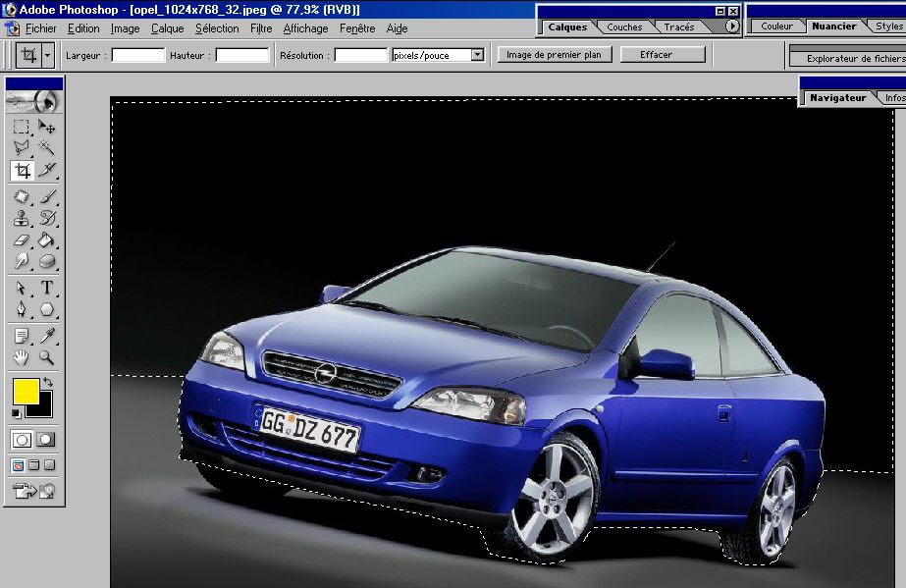Viewport: 906px width, 588px height.
Task: Switch to the Infos tab
Action: tap(894, 97)
